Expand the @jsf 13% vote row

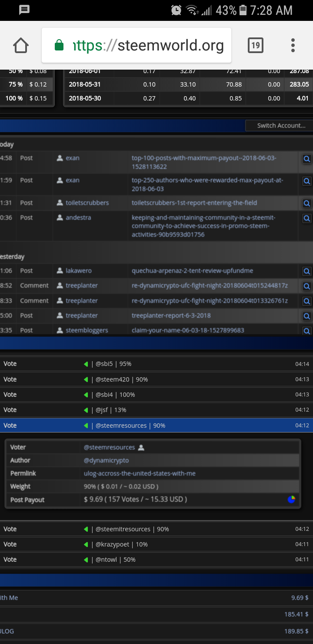(x=156, y=410)
